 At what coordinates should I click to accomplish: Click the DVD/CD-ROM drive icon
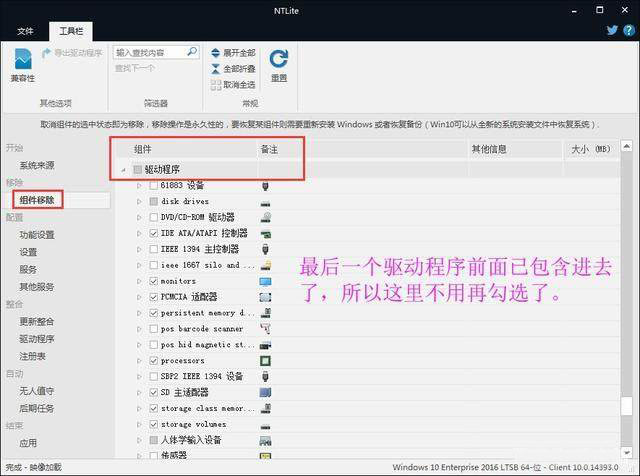[x=265, y=217]
